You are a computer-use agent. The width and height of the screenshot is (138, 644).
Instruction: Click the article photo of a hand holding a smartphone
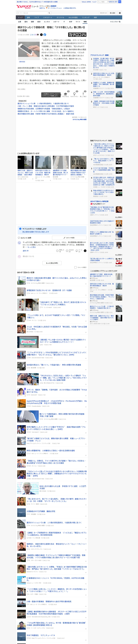coord(29,49)
